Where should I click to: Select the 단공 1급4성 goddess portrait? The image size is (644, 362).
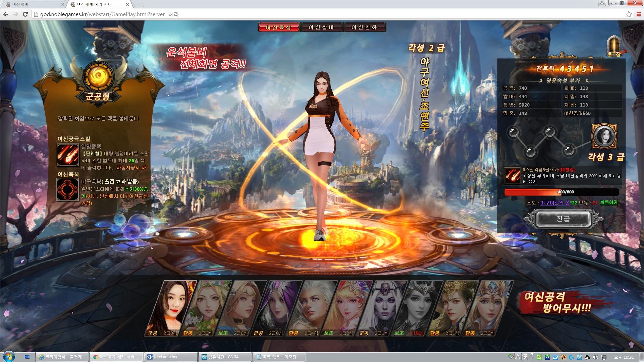(312, 308)
